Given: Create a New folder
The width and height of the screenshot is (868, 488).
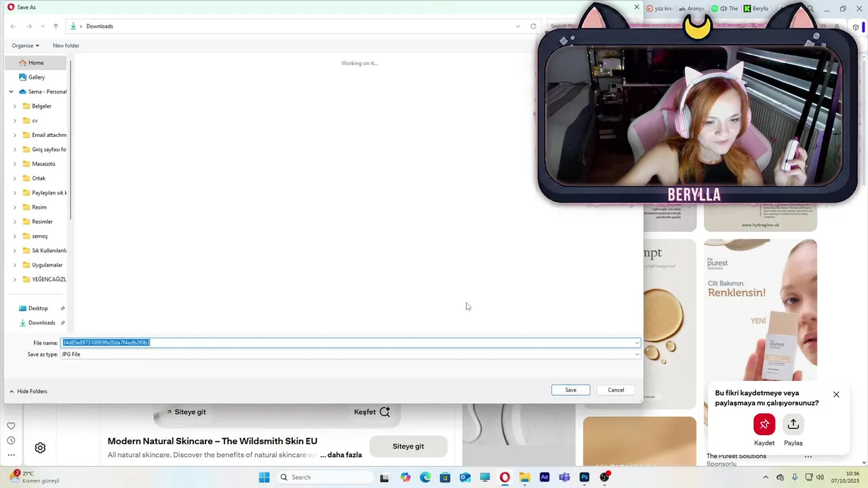Looking at the screenshot, I should click(x=66, y=45).
